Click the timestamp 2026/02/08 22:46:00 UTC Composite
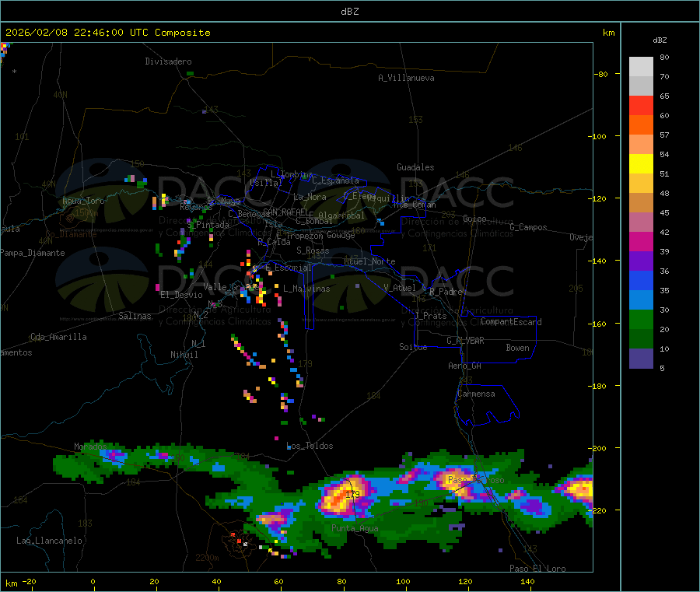The height and width of the screenshot is (592, 700). click(107, 33)
